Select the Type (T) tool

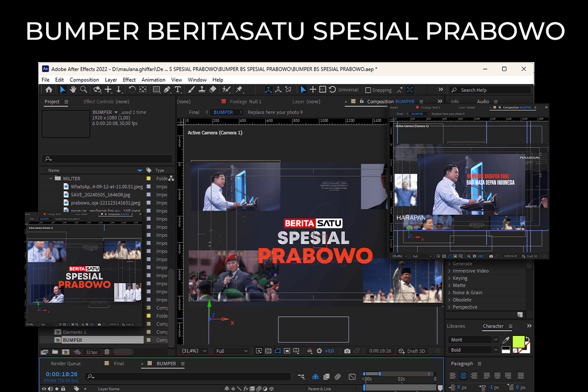(x=178, y=90)
